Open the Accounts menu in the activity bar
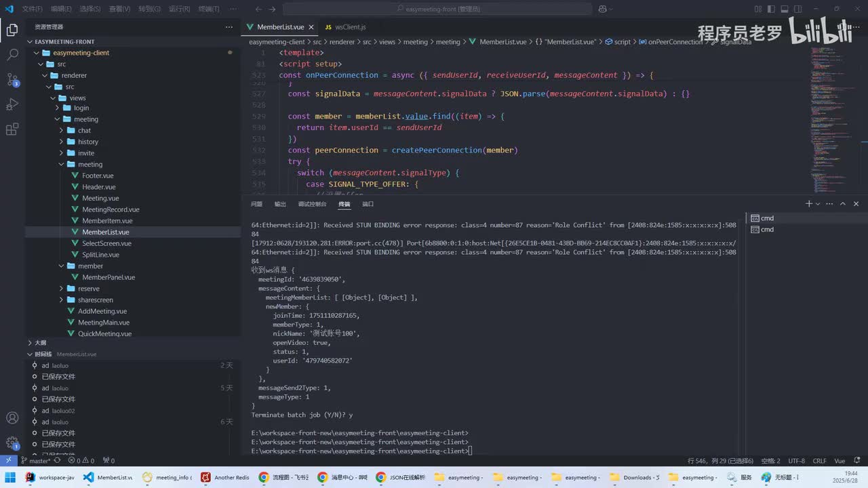 [x=12, y=418]
